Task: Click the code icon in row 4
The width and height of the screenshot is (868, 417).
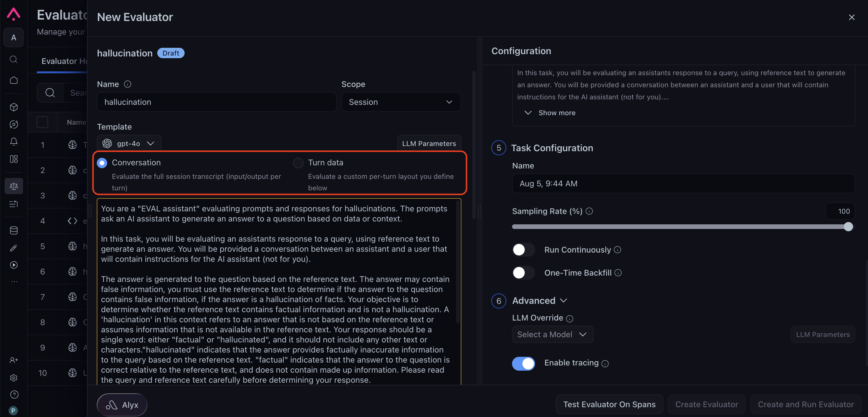Action: pos(73,221)
